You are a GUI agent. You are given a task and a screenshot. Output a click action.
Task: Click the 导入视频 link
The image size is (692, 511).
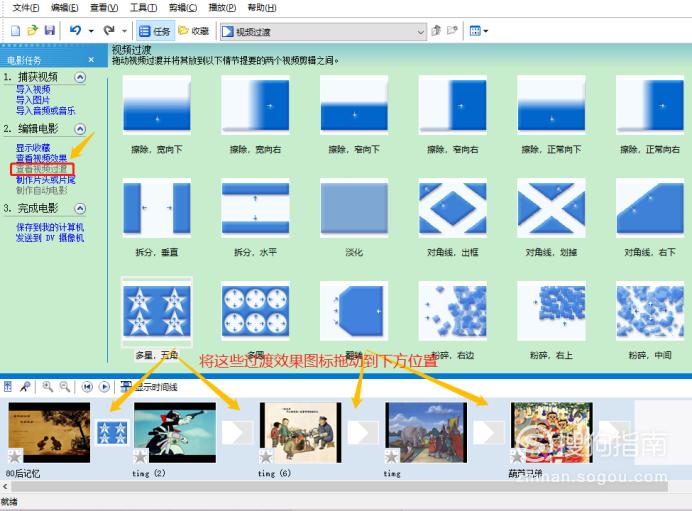click(x=33, y=90)
